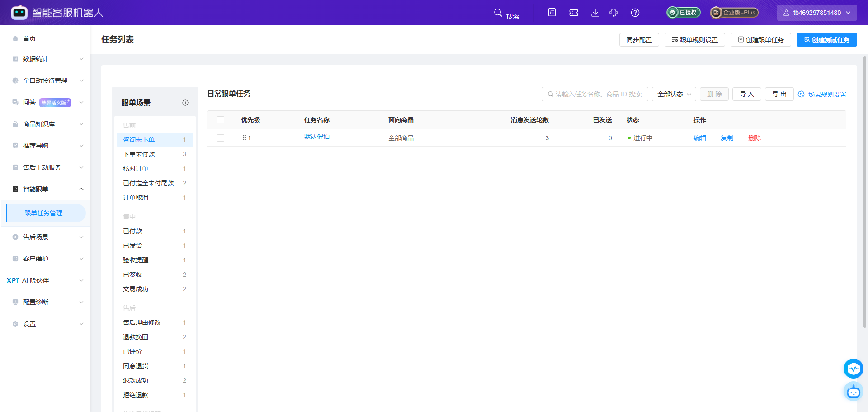Click the 创建测试任务 button
This screenshot has width=868, height=412.
coord(826,40)
